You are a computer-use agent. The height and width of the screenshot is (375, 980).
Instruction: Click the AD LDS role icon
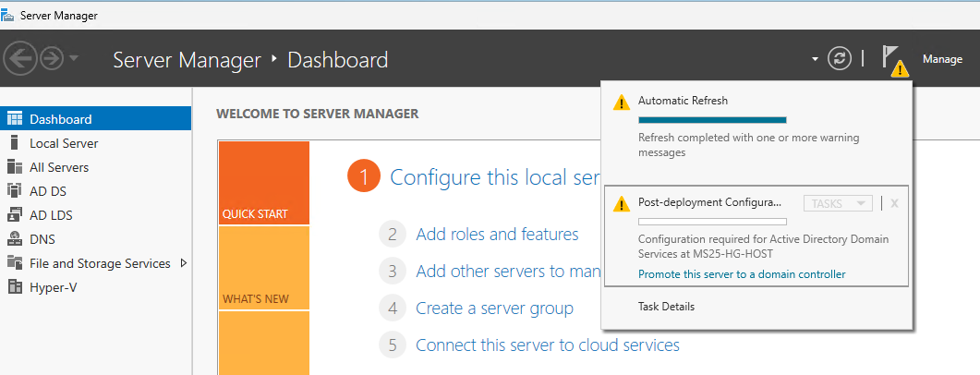[x=15, y=215]
